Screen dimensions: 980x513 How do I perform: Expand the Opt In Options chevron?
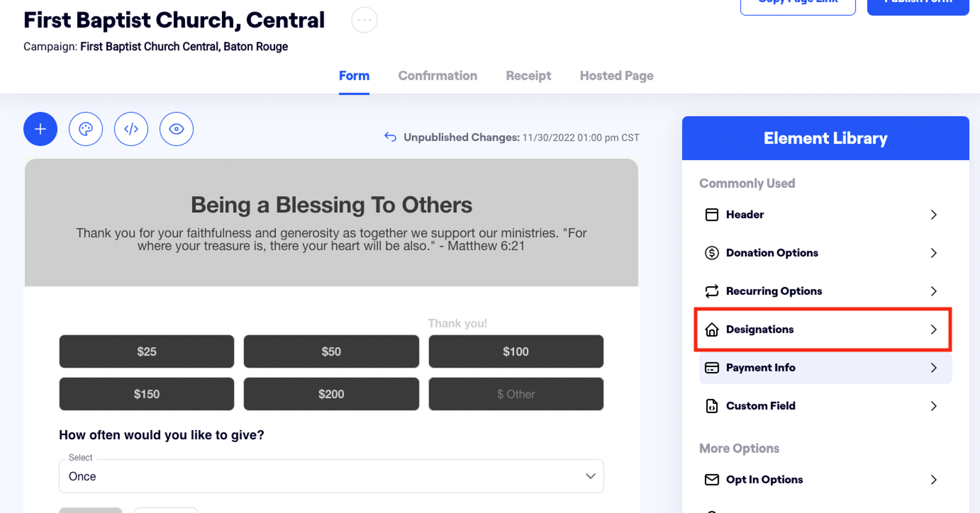click(934, 479)
